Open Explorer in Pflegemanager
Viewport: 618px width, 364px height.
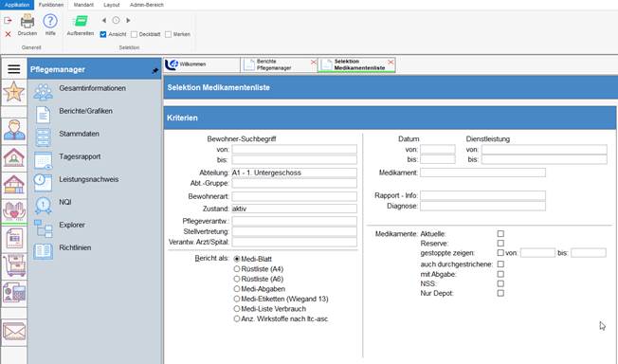click(x=72, y=225)
